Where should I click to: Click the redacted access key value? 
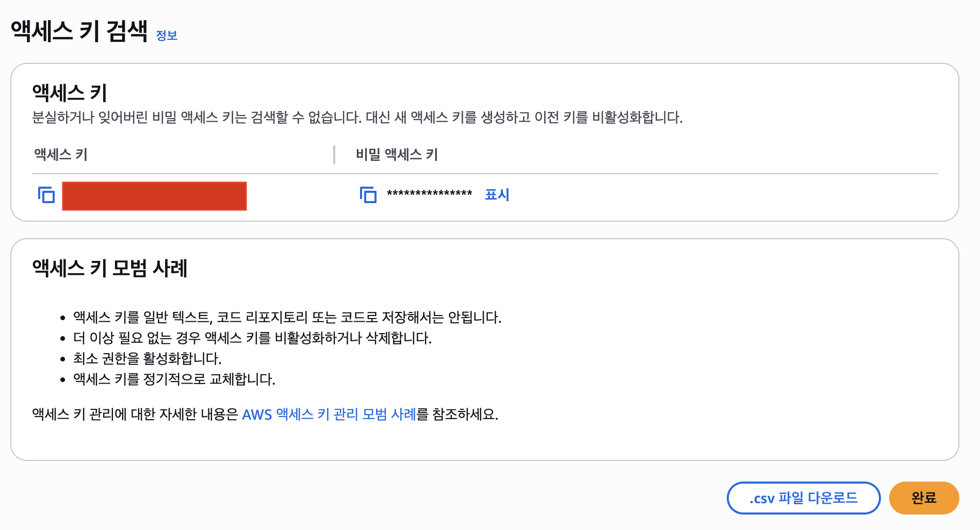point(154,196)
